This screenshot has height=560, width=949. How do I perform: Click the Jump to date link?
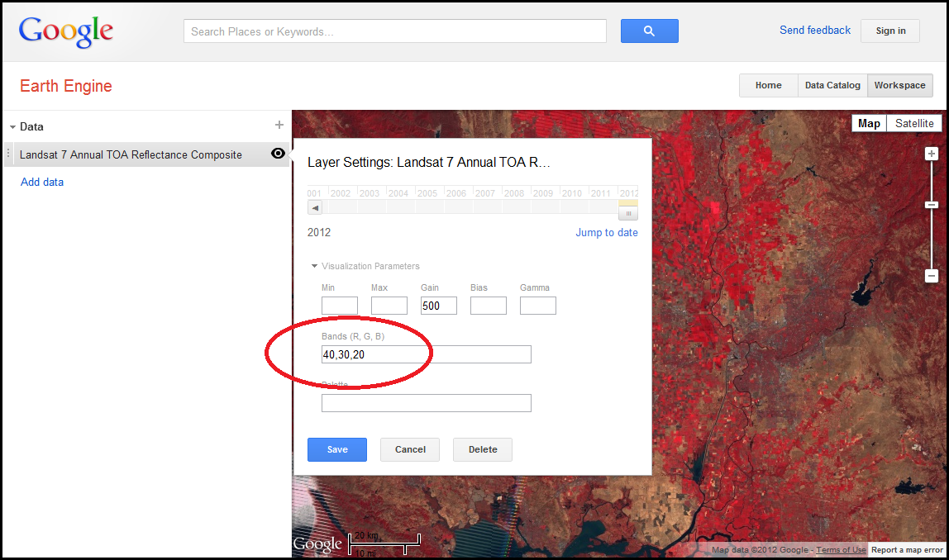tap(607, 233)
